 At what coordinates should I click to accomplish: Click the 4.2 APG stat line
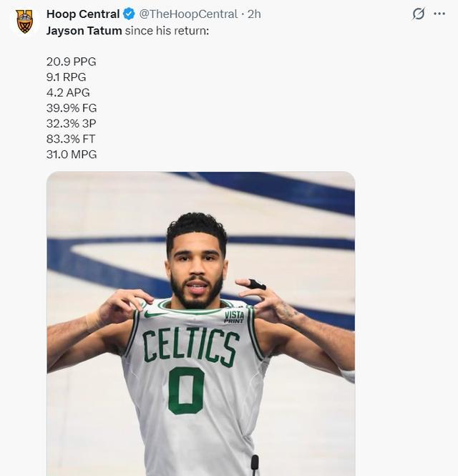[68, 92]
